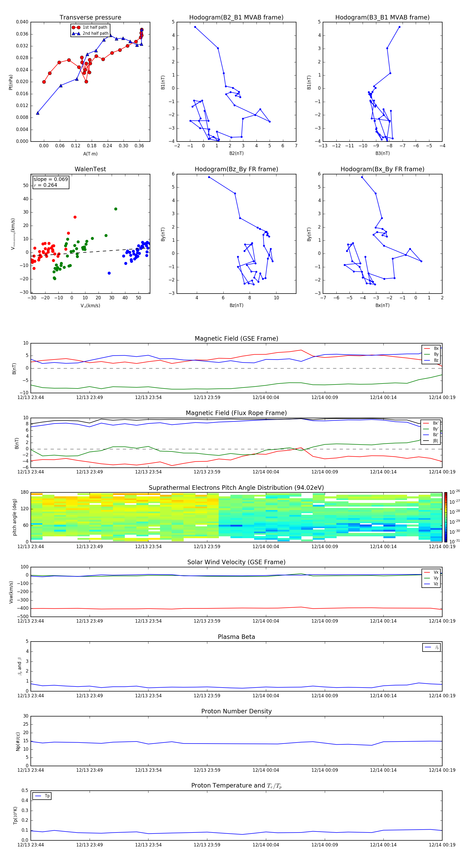
Task: Select the "2nd half path" legend entry
Action: click(90, 33)
